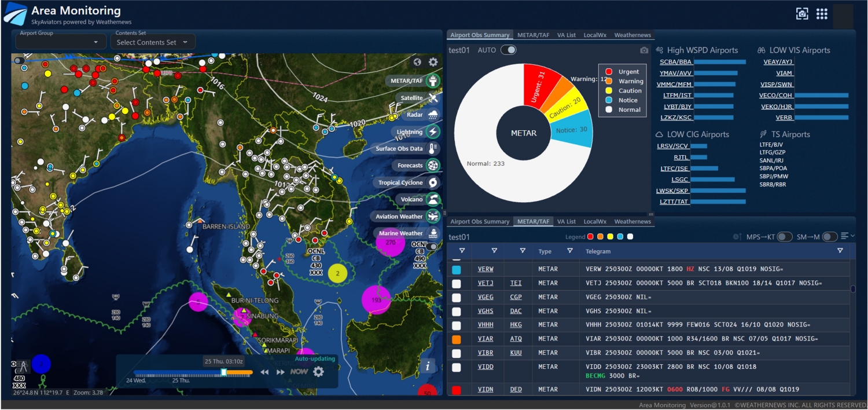Image resolution: width=868 pixels, height=410 pixels.
Task: Show the Lightning layer on map
Action: pyautogui.click(x=433, y=132)
